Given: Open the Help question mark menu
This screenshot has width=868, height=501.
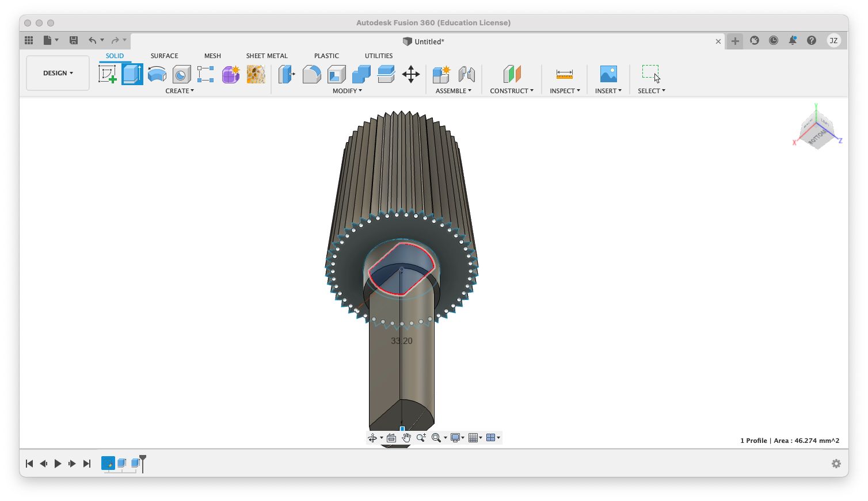Looking at the screenshot, I should pos(812,40).
